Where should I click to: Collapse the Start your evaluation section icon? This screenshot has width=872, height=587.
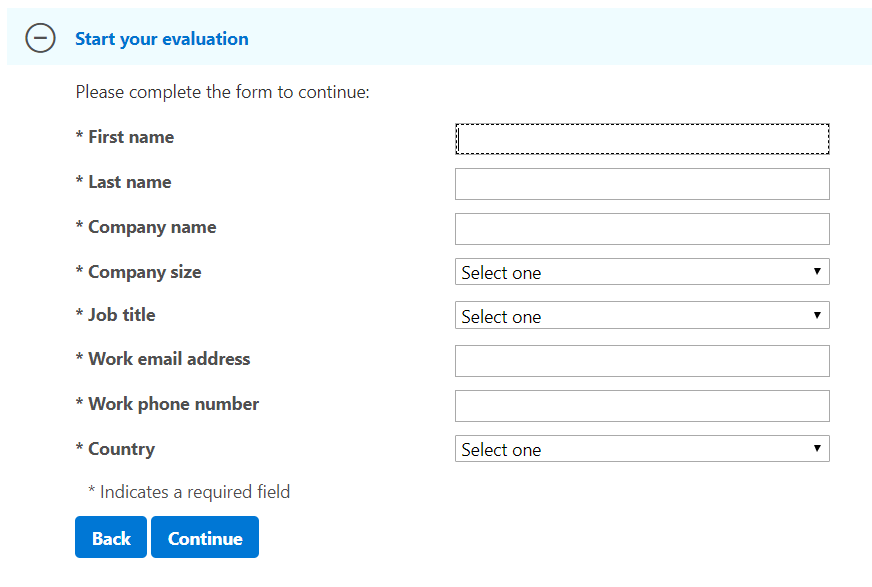point(40,39)
